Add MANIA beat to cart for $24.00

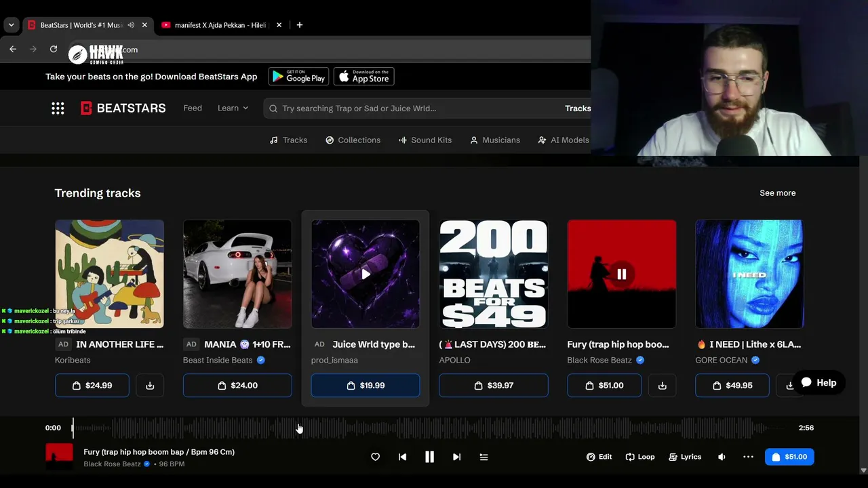237,386
